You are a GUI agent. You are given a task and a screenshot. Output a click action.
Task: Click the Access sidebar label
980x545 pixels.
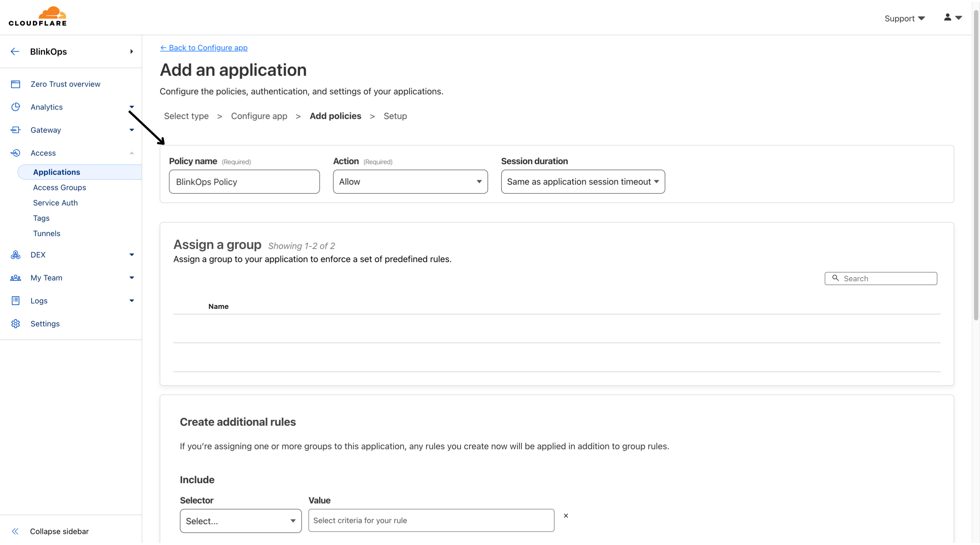[x=43, y=153]
